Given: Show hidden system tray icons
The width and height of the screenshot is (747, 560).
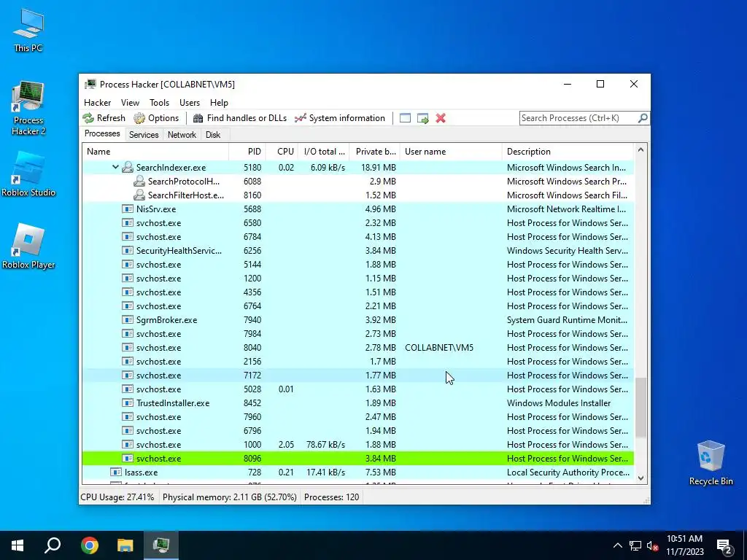Looking at the screenshot, I should [617, 545].
